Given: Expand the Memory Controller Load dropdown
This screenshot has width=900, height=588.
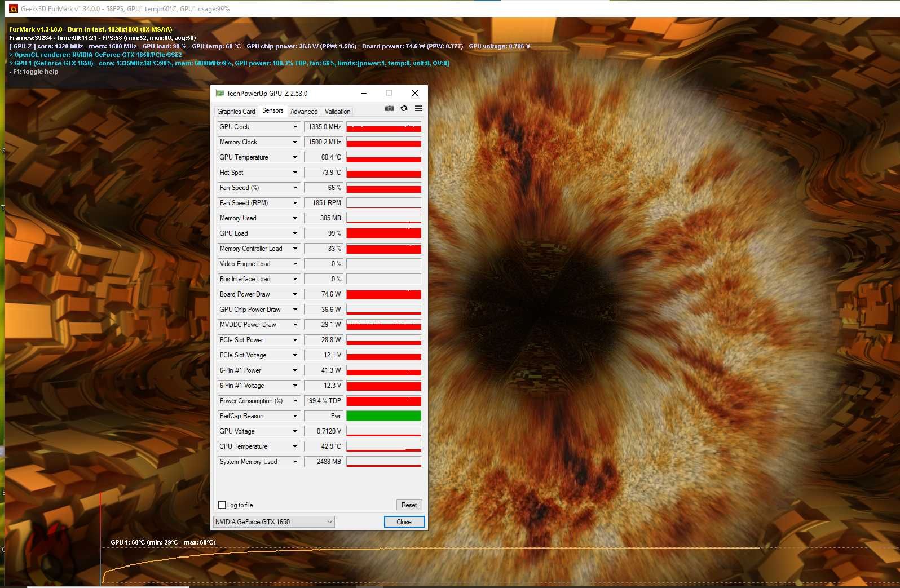Looking at the screenshot, I should click(x=295, y=249).
